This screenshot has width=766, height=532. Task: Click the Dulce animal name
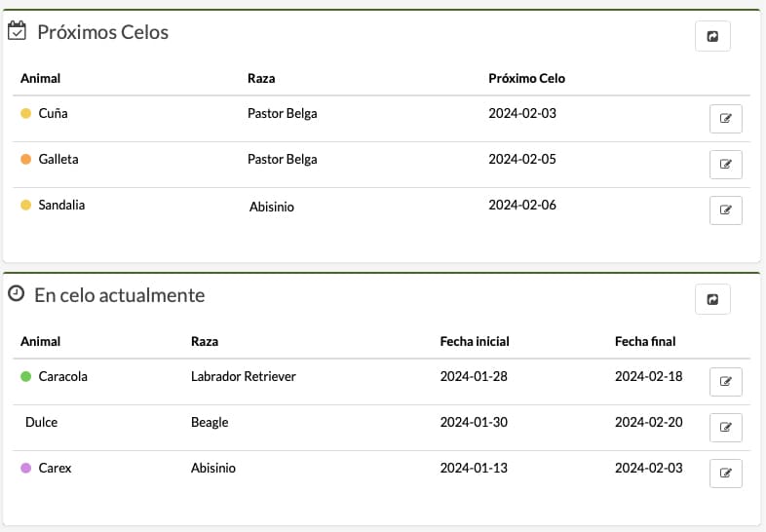(x=42, y=422)
